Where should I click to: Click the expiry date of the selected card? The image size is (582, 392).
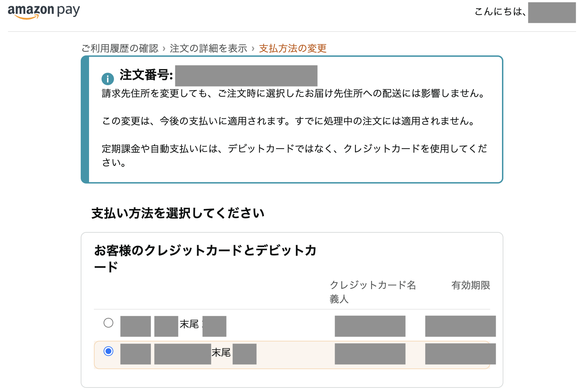[460, 354]
